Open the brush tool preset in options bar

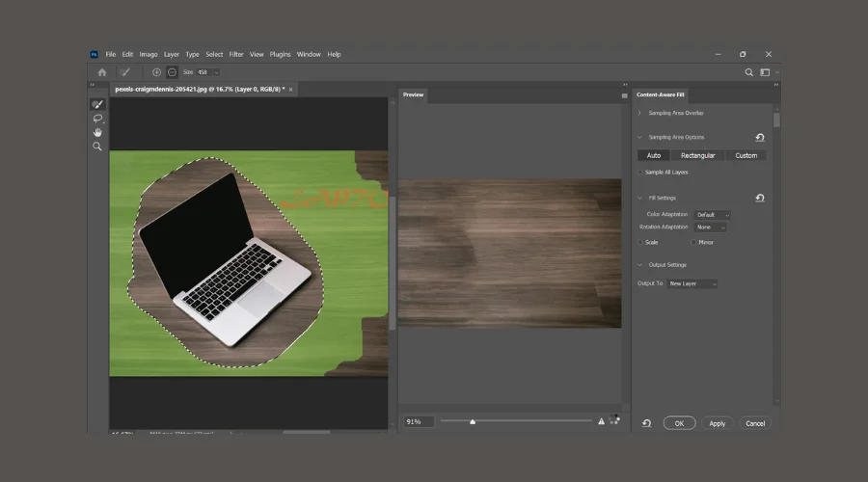[x=125, y=72]
